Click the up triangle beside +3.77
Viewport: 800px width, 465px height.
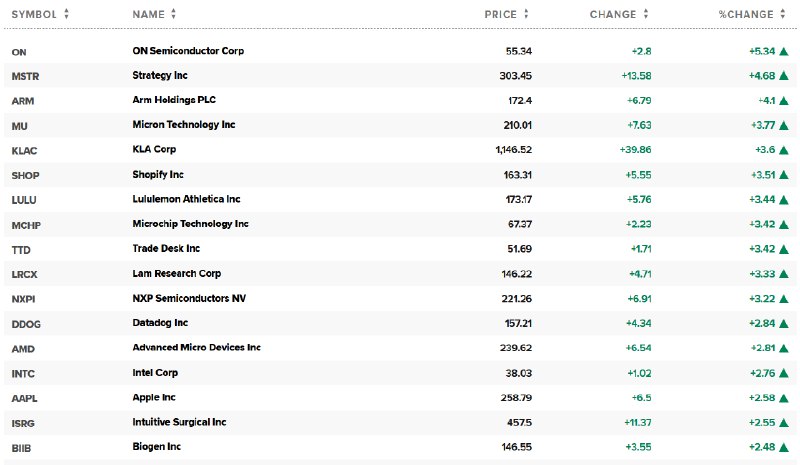coord(784,125)
